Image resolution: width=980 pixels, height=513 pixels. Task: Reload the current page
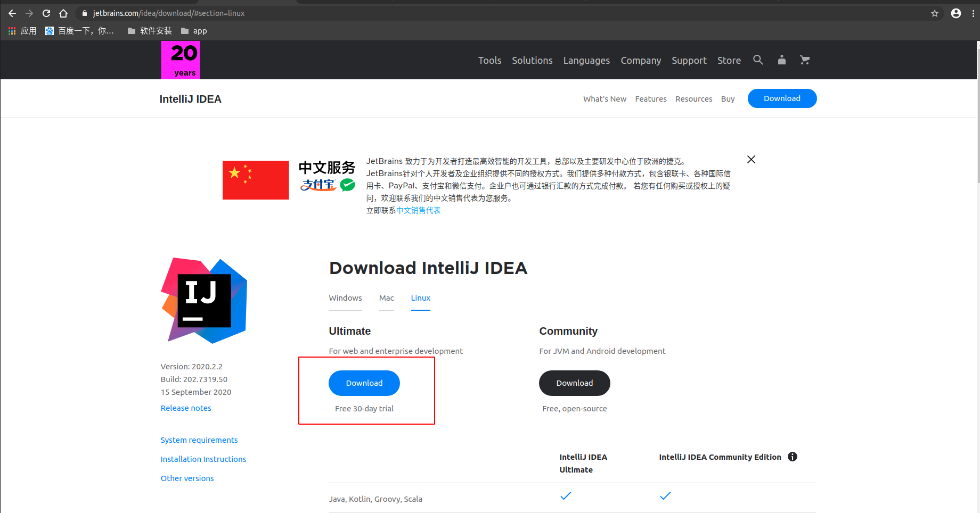(46, 13)
